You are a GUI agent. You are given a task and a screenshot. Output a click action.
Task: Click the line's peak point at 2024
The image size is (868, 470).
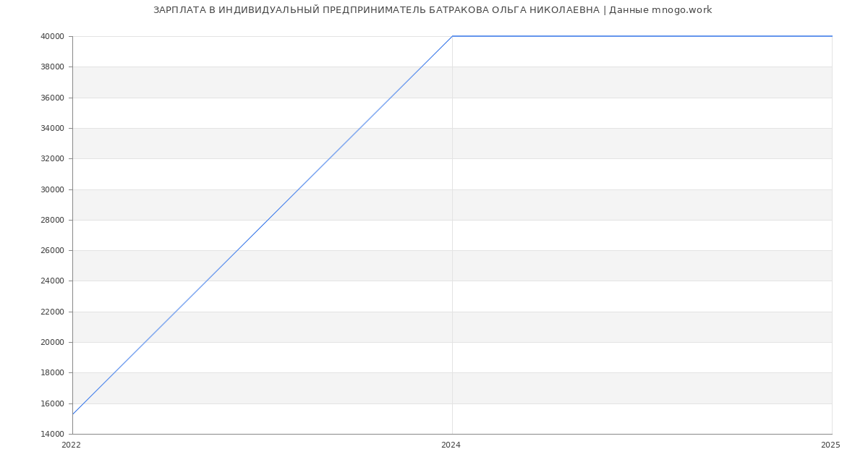coord(452,36)
